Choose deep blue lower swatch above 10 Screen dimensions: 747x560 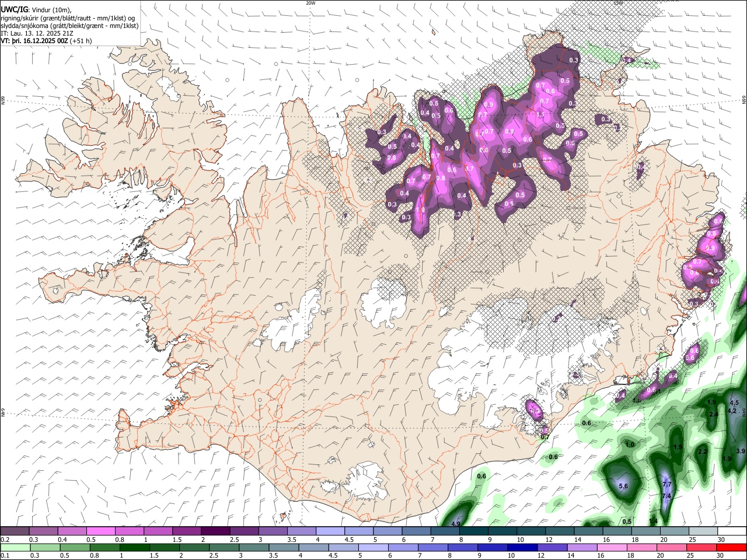(522, 547)
